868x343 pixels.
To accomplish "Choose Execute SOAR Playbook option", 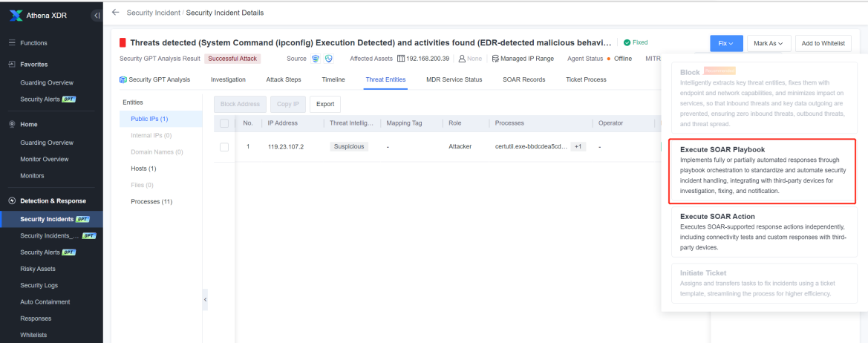I will (763, 171).
